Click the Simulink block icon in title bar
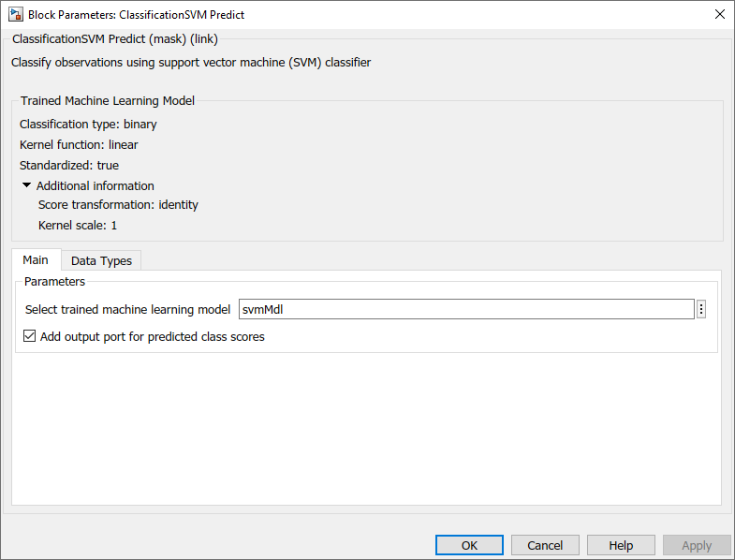The width and height of the screenshot is (735, 560). 15,15
